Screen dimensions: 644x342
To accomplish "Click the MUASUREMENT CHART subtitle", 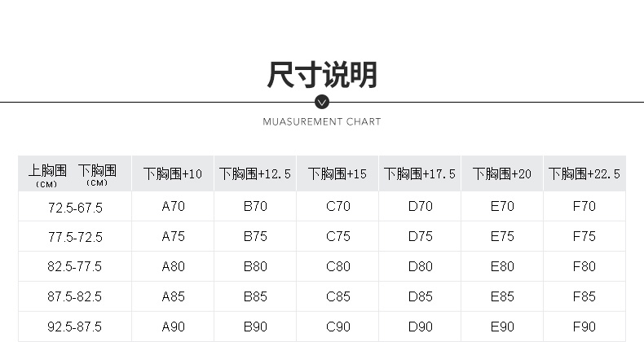I will click(x=322, y=122).
